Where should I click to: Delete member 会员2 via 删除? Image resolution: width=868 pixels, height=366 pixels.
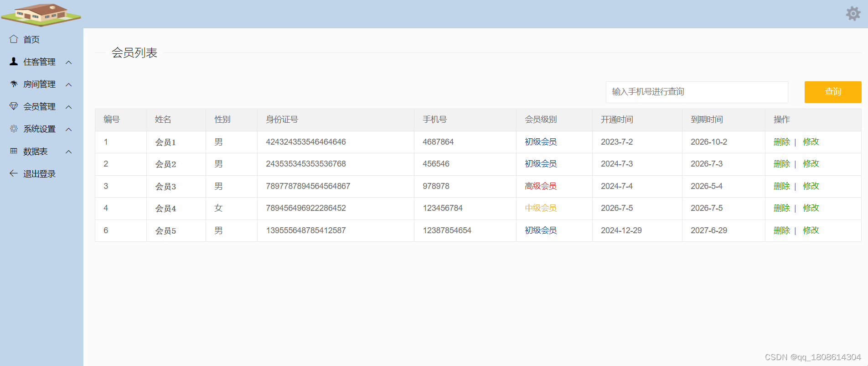click(782, 164)
